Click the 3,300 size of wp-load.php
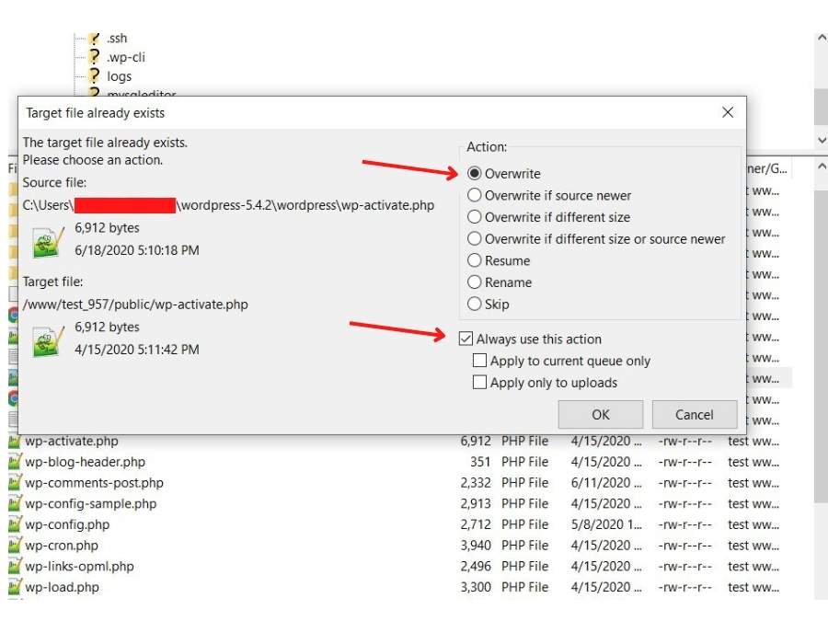The height and width of the screenshot is (644, 828). (x=476, y=587)
